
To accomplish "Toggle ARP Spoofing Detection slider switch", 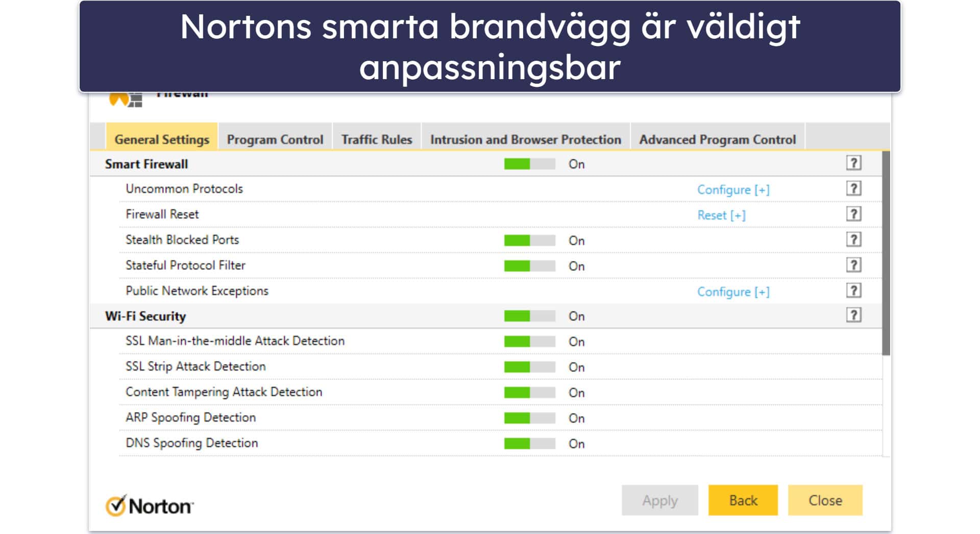I will [529, 418].
